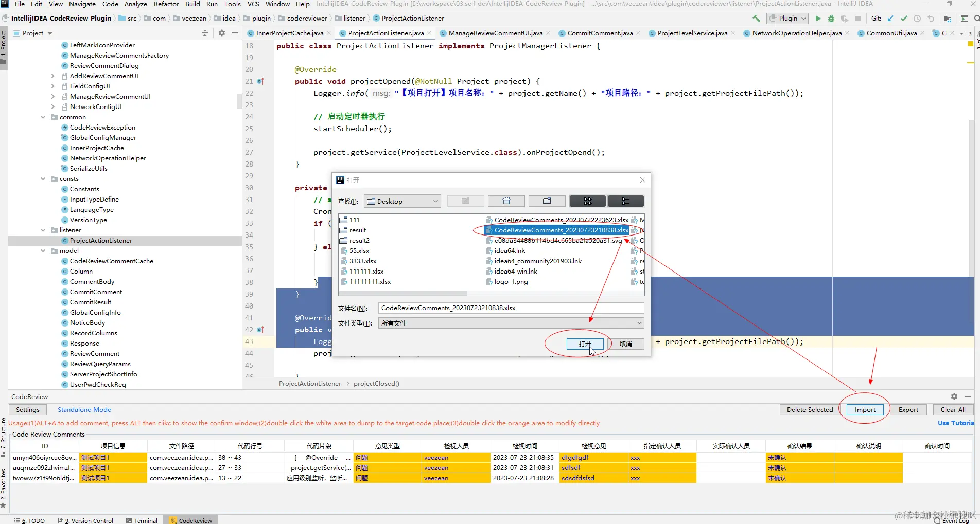Click the Git Commit checkmark icon
Viewport: 980px width, 524px height.
coord(904,19)
